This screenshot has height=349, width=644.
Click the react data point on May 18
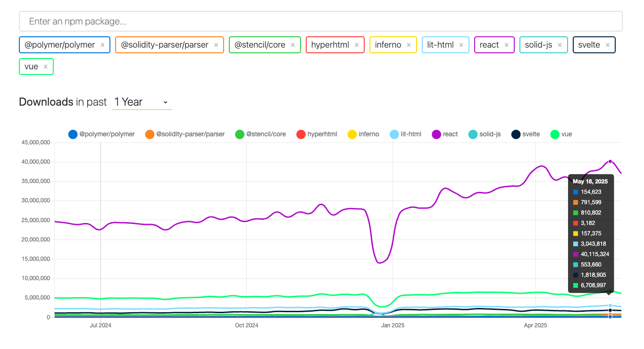pos(610,161)
